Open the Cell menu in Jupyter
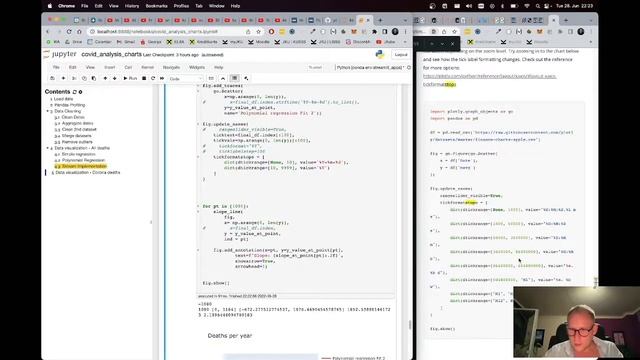The image size is (640, 360). point(128,67)
